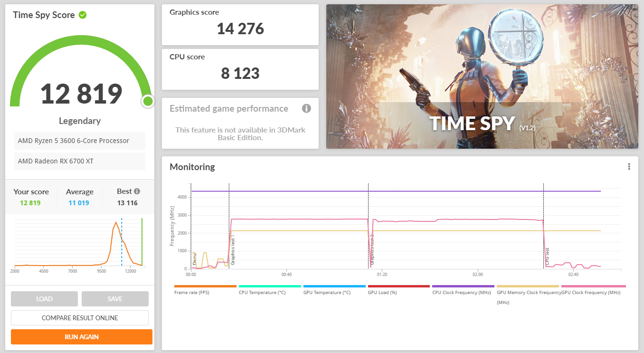This screenshot has height=353, width=644.
Task: Toggle the CPU Temperature (°C) legend series
Action: click(270, 289)
